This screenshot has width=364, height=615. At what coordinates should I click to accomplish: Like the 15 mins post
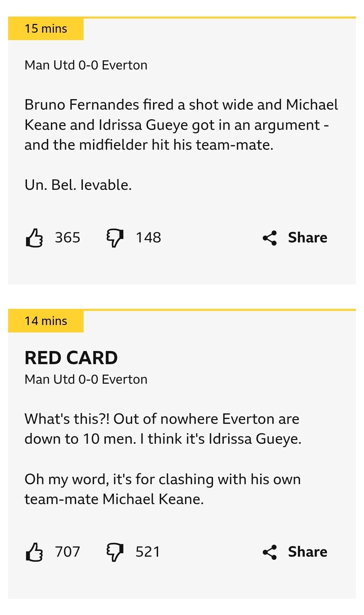[x=34, y=238]
